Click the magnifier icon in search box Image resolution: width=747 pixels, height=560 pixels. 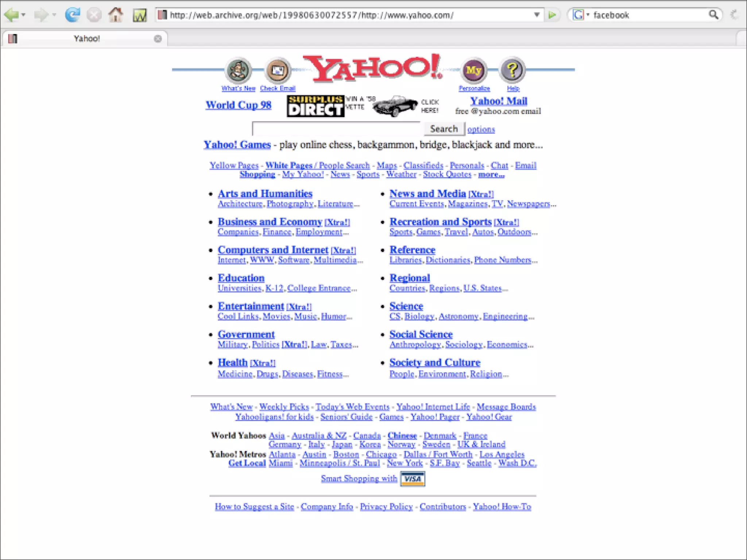pyautogui.click(x=713, y=15)
